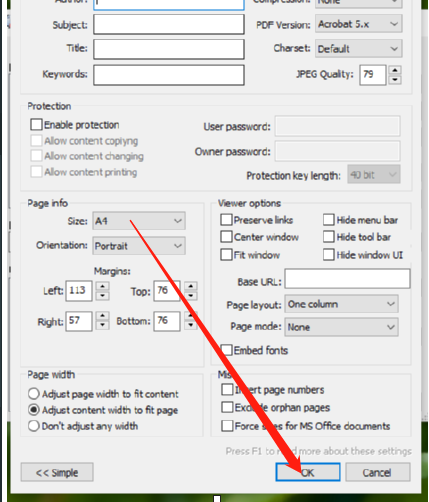Open the Charset dropdown
Viewport: 429px width, 502px height.
[x=359, y=49]
